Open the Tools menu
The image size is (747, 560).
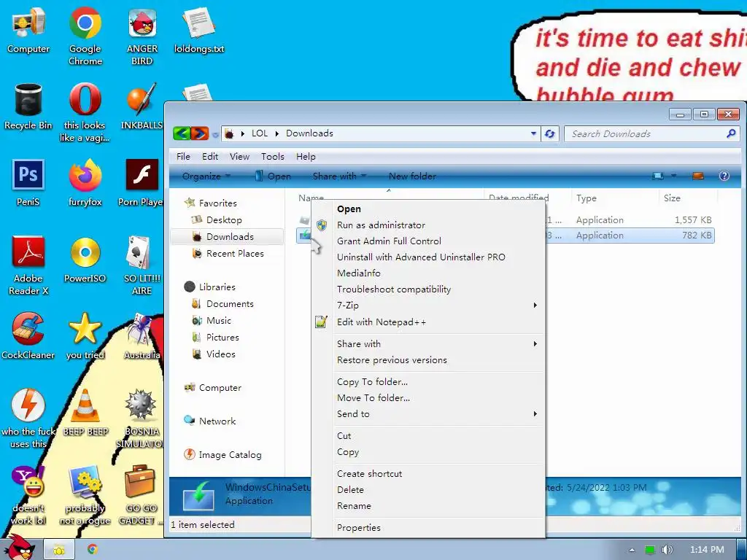[x=273, y=157]
